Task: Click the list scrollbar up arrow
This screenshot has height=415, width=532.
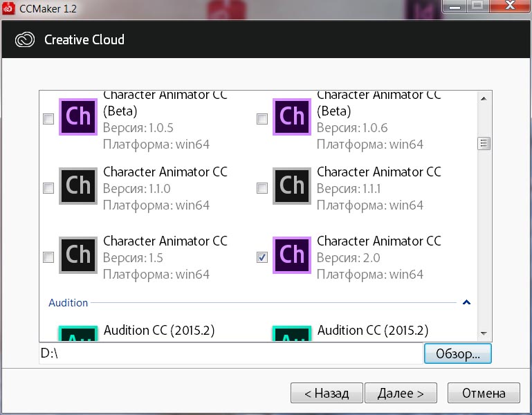Action: click(x=484, y=99)
